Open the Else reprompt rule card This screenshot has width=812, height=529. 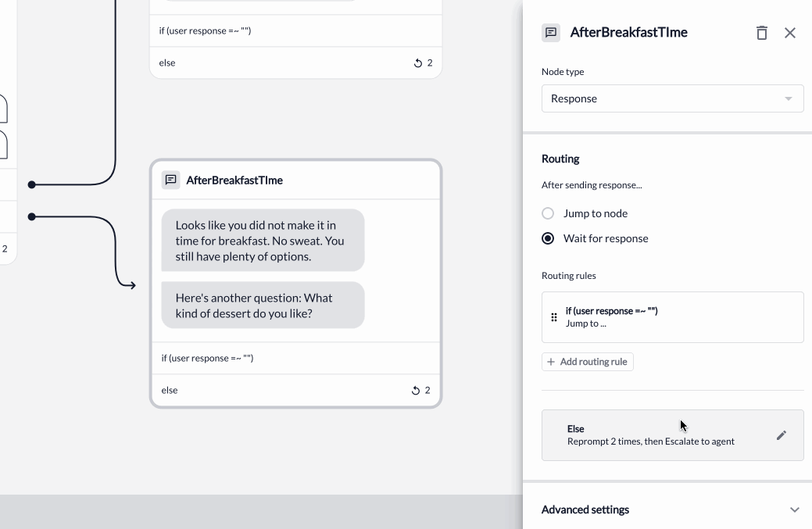(672, 435)
